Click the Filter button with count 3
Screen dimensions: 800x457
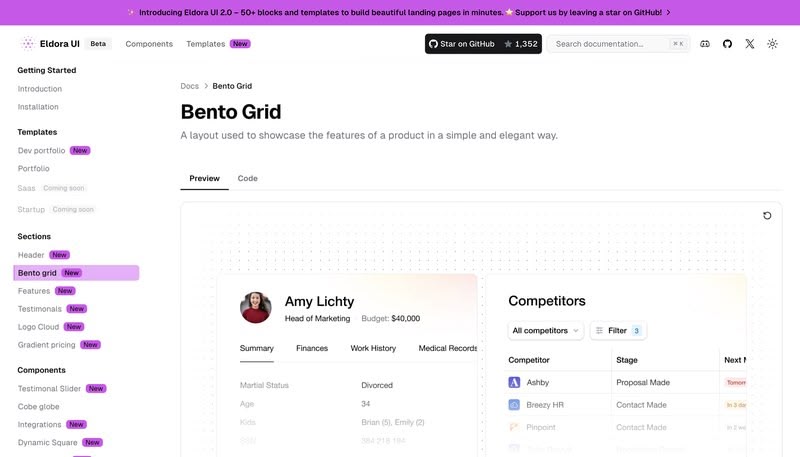[618, 331]
